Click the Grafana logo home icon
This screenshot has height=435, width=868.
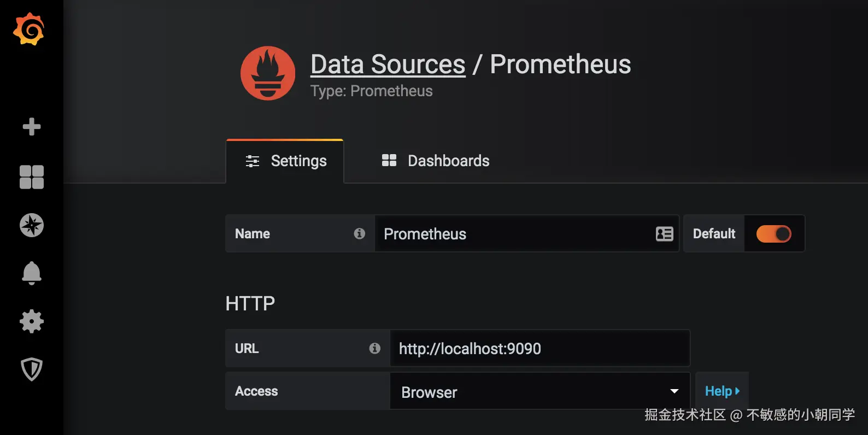(x=29, y=29)
